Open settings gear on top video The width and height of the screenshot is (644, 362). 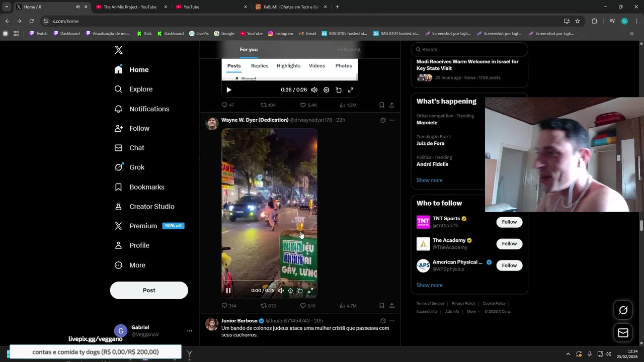click(327, 90)
